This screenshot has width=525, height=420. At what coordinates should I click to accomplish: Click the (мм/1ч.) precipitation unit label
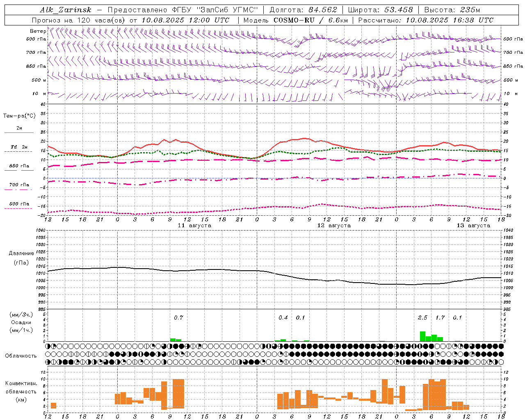pyautogui.click(x=21, y=331)
